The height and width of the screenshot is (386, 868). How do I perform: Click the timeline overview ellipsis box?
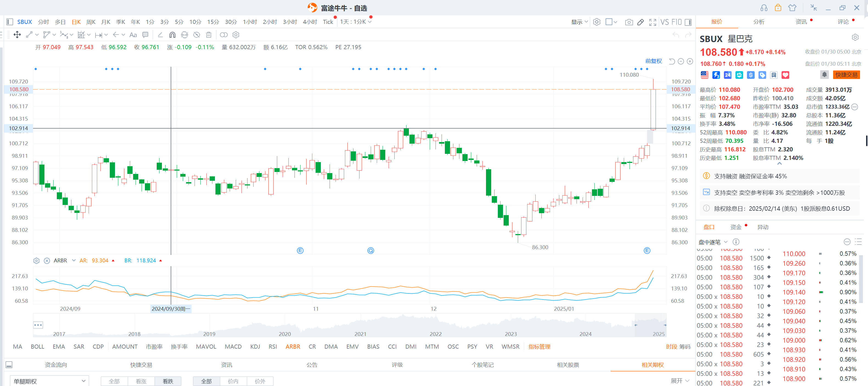pos(38,325)
